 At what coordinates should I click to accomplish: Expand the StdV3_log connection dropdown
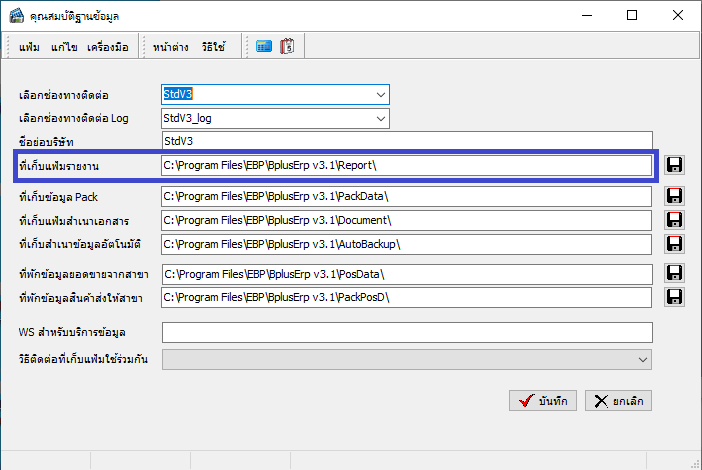click(x=380, y=119)
